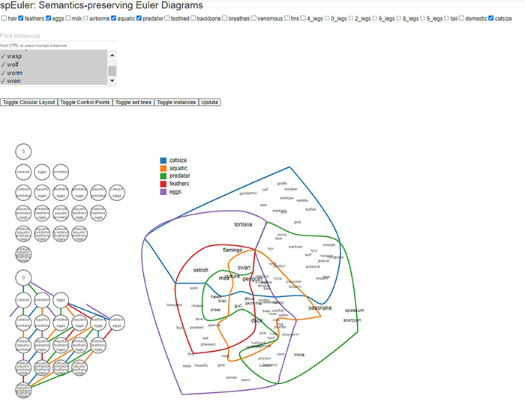The image size is (525, 420).
Task: Toggle the venomous checkbox
Action: click(254, 17)
